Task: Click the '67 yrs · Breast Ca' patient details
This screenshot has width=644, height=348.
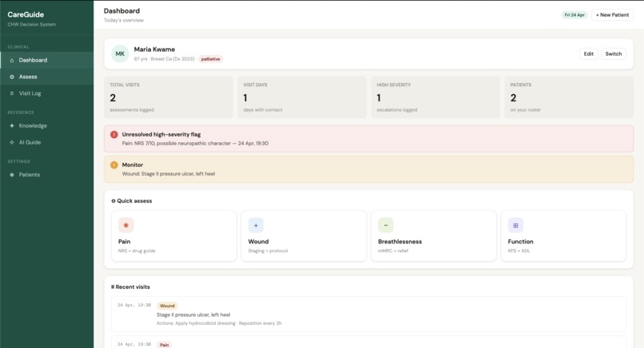Action: click(165, 59)
